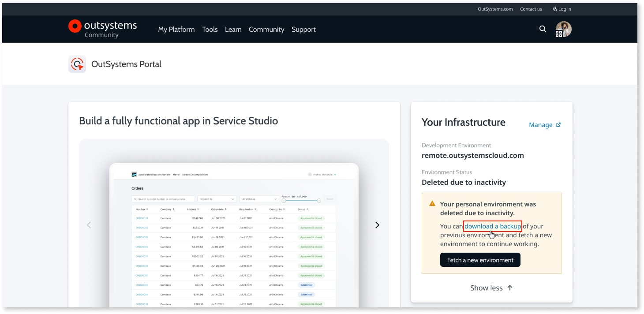
Task: Open the Learn menu
Action: click(233, 30)
